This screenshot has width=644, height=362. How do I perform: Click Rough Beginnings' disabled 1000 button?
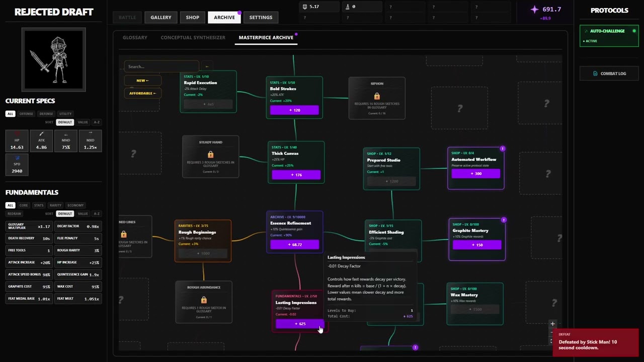coord(203,253)
